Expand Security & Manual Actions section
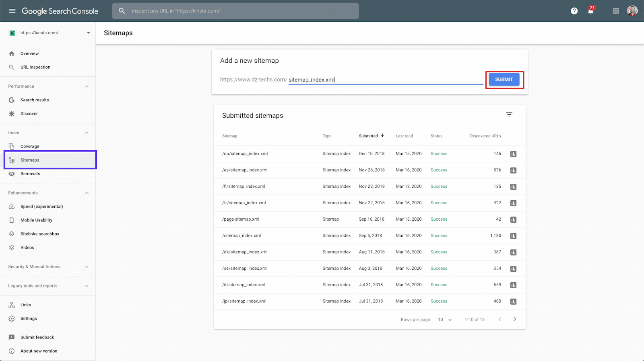This screenshot has height=361, width=644. pyautogui.click(x=87, y=267)
